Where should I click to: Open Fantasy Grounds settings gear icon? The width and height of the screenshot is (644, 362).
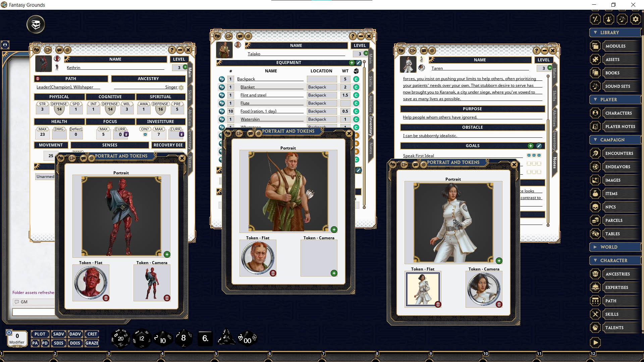635,19
